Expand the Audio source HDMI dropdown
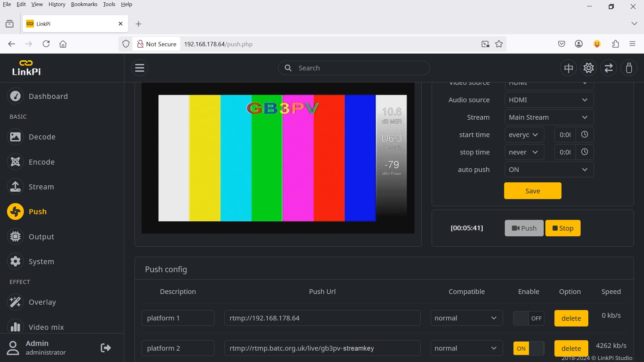Image resolution: width=644 pixels, height=362 pixels. (x=549, y=100)
